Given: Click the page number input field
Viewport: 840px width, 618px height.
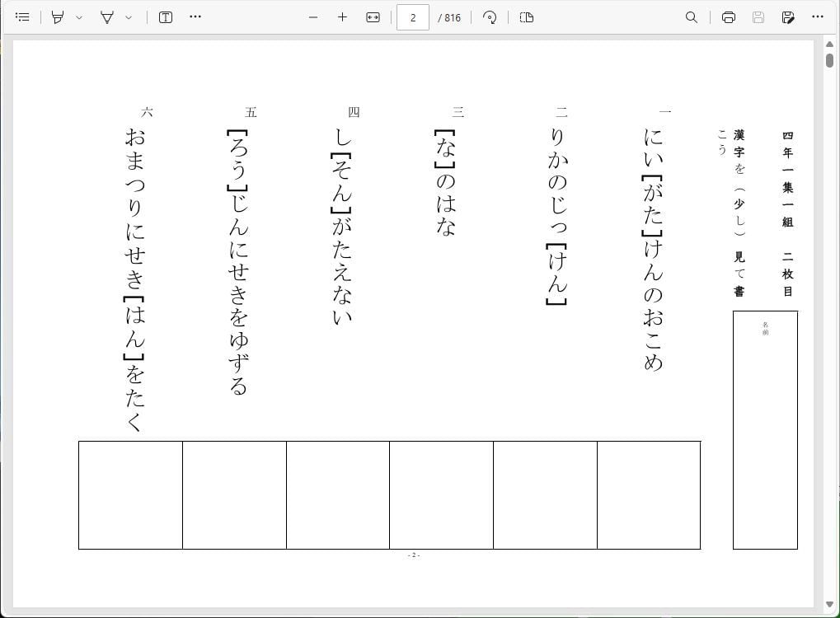Looking at the screenshot, I should (x=412, y=17).
